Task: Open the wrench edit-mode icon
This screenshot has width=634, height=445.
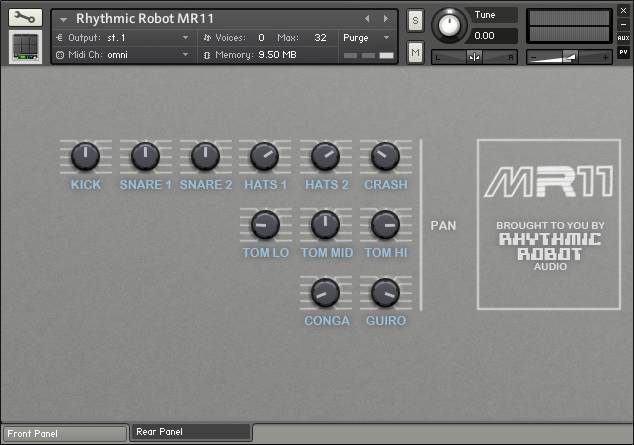Action: point(25,17)
